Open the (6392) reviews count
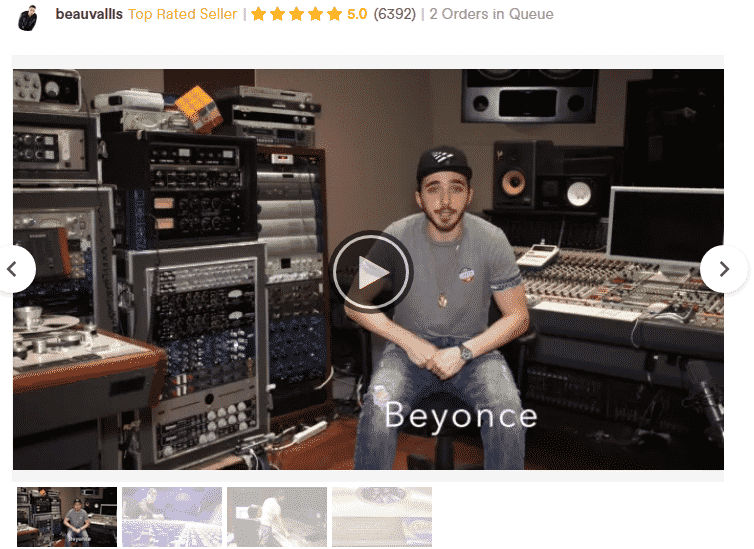Viewport: 754px width, 549px height. pos(394,14)
